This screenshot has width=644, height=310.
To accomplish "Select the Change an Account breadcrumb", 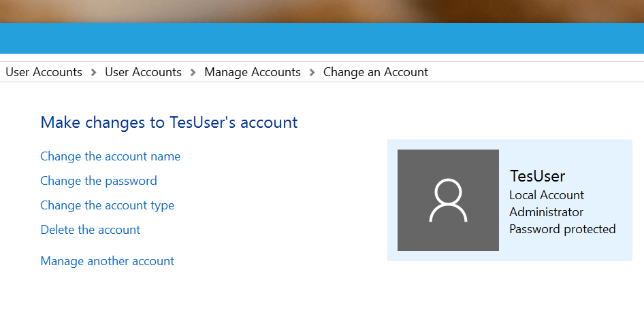I will [x=376, y=72].
